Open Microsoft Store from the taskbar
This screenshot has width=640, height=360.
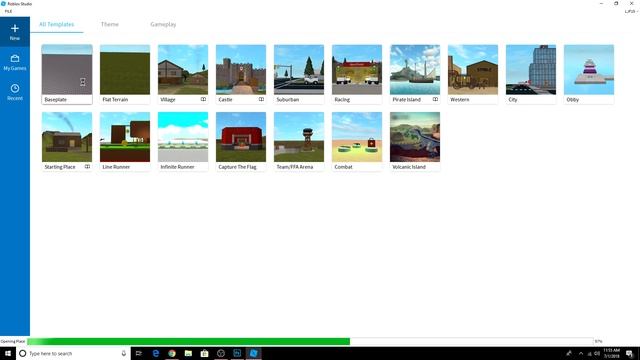[x=204, y=353]
